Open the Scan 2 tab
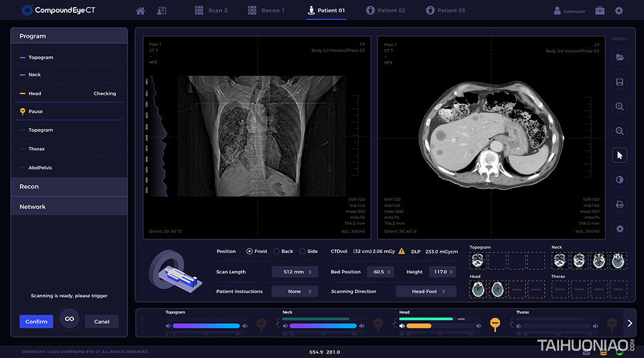Viewport: 644px width, 358px height. tap(211, 11)
